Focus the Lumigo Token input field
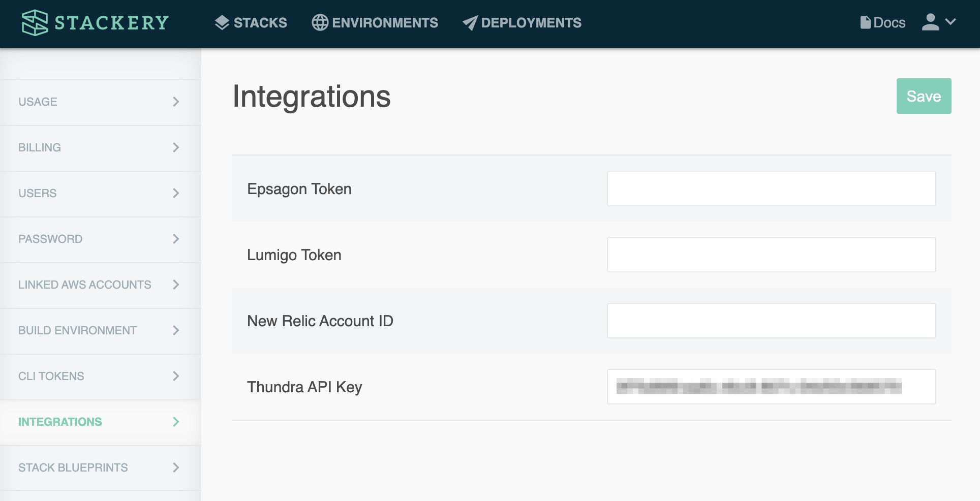This screenshot has height=501, width=980. (x=771, y=255)
